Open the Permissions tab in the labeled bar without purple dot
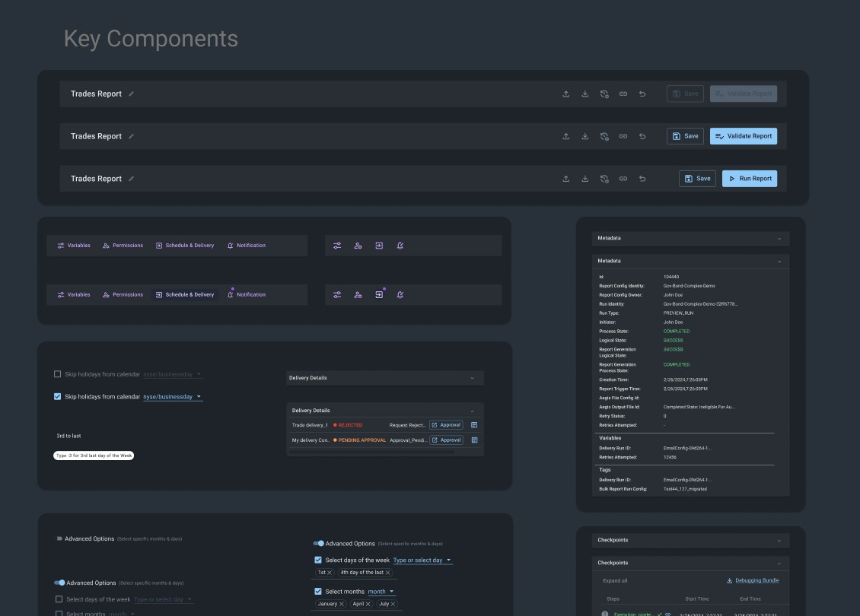The height and width of the screenshot is (616, 860). 123,246
